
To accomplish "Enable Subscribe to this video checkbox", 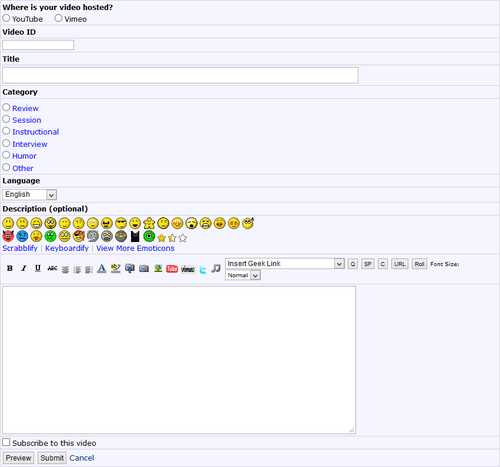I will (6, 442).
